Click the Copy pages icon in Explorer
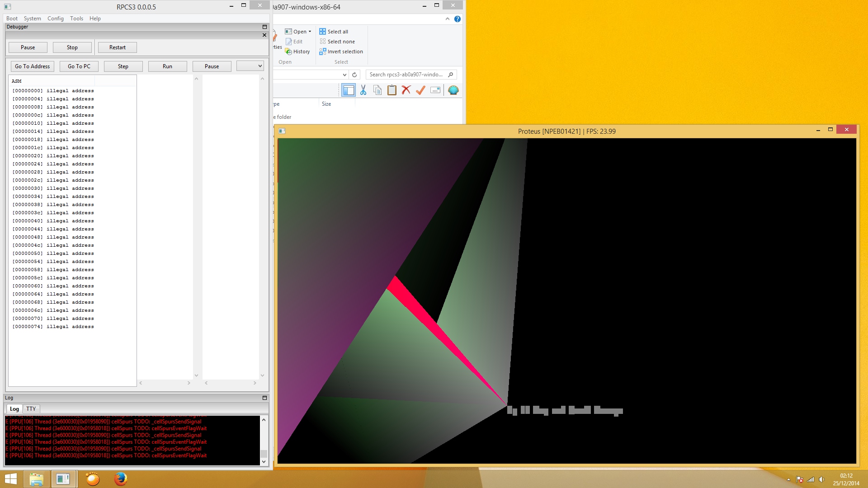868x488 pixels. click(377, 90)
